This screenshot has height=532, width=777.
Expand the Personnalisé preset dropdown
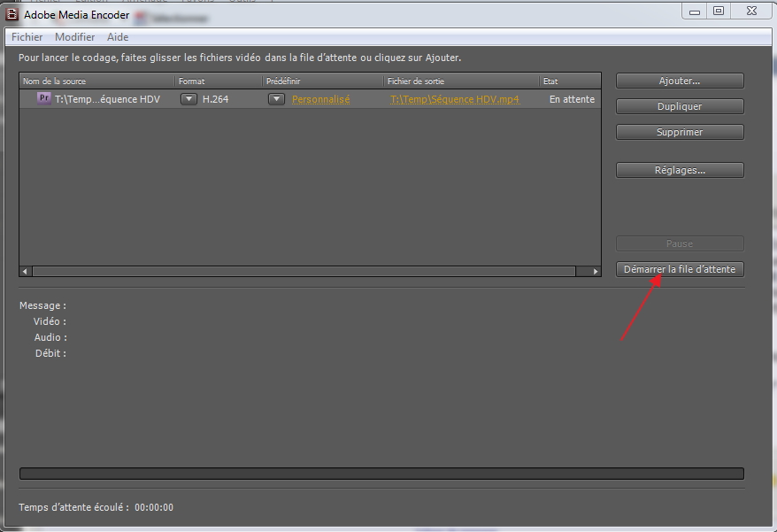click(276, 98)
